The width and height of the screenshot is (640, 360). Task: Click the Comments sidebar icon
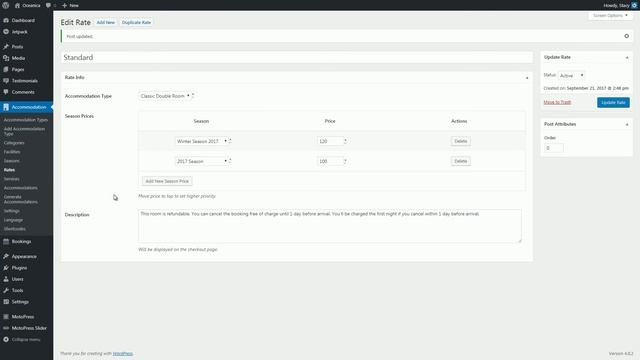(6, 92)
